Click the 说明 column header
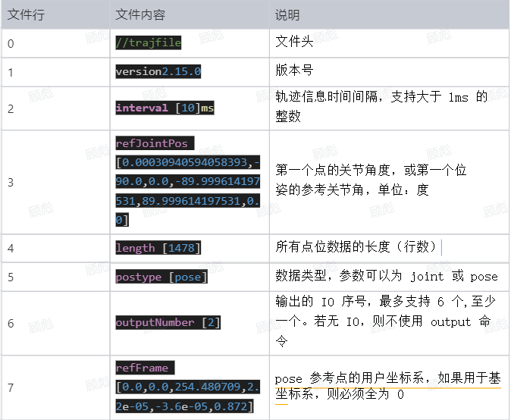 tap(287, 14)
